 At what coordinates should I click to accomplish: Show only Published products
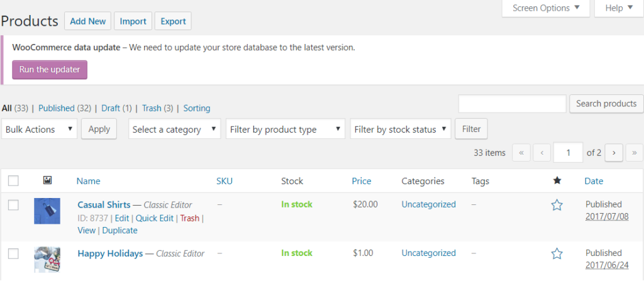[57, 108]
